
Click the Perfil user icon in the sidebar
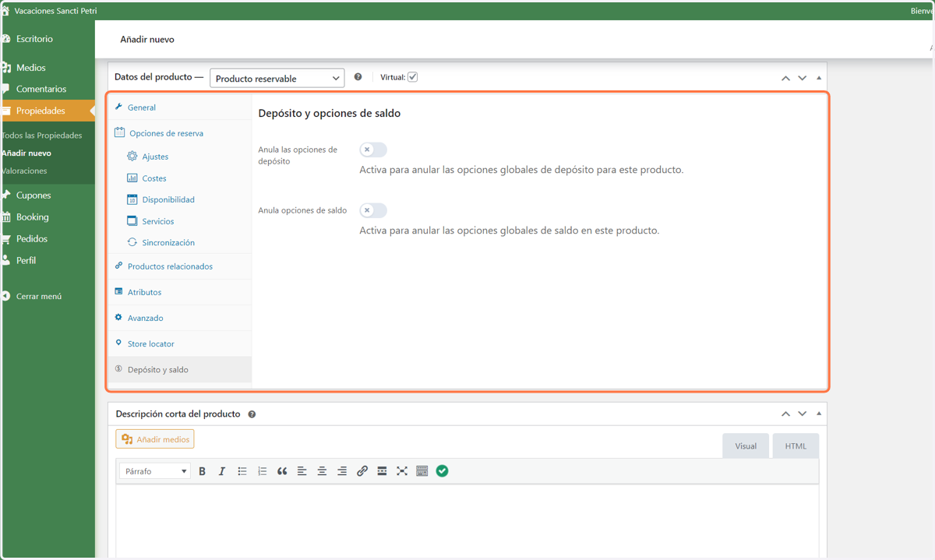[x=5, y=260]
